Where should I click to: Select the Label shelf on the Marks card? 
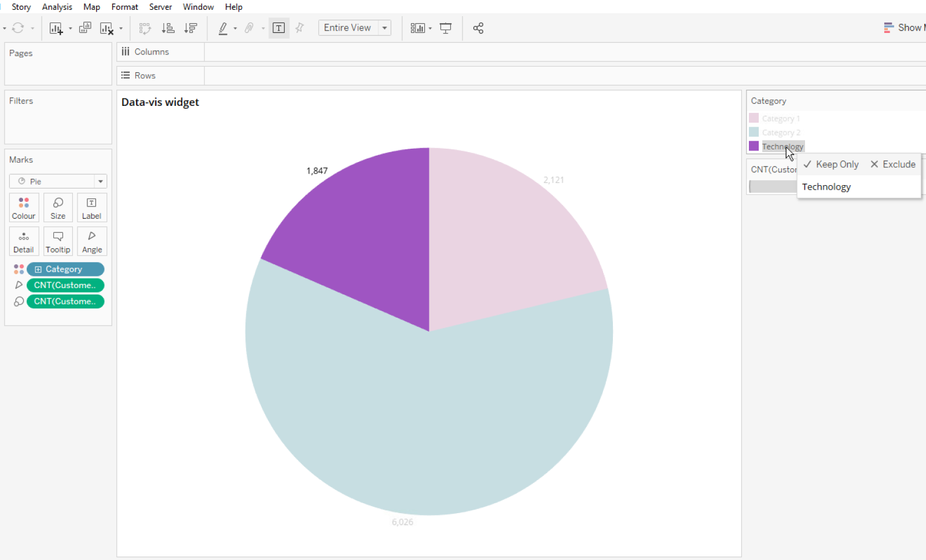tap(91, 207)
